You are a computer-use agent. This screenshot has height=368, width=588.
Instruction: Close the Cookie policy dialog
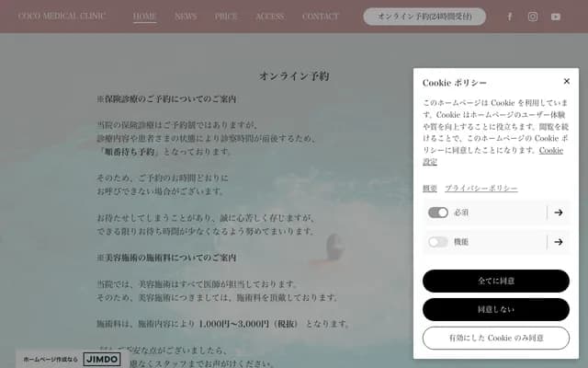(x=567, y=82)
